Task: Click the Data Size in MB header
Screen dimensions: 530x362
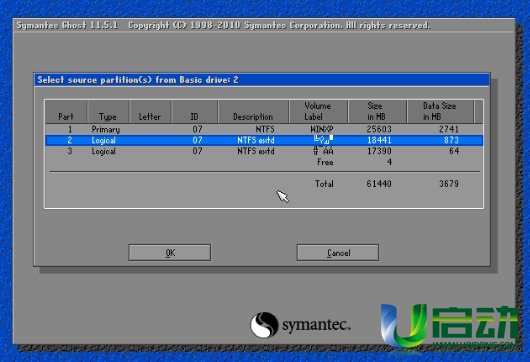Action: pos(440,112)
